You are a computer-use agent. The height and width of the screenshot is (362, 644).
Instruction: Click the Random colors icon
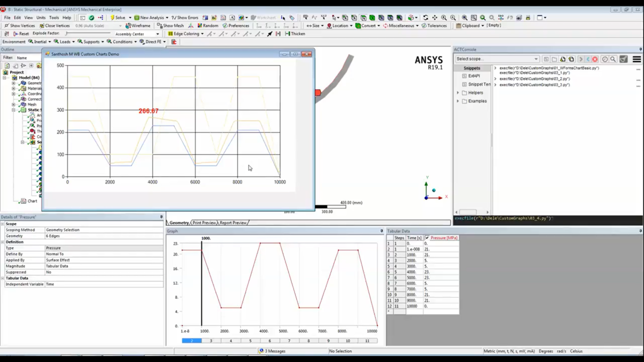(x=208, y=26)
